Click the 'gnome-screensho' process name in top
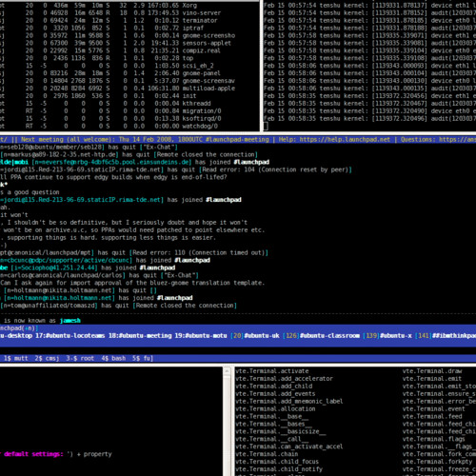The image size is (476, 476). tap(208, 35)
